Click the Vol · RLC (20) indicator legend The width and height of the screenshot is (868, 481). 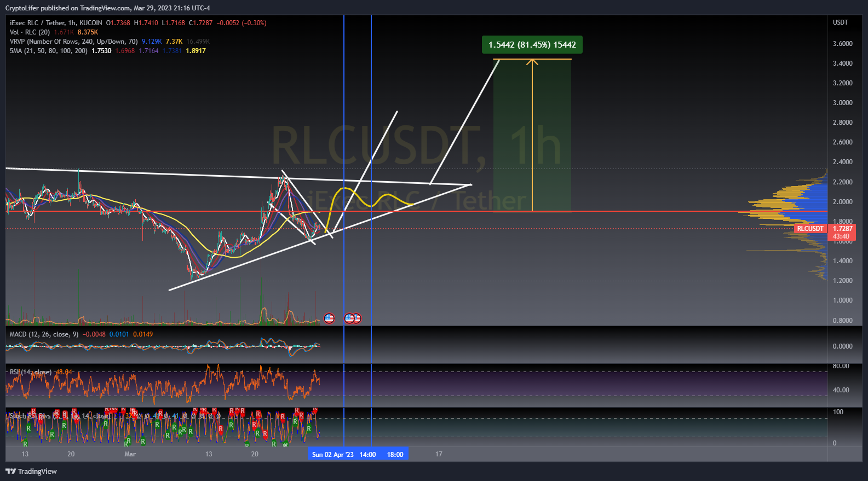(30, 32)
